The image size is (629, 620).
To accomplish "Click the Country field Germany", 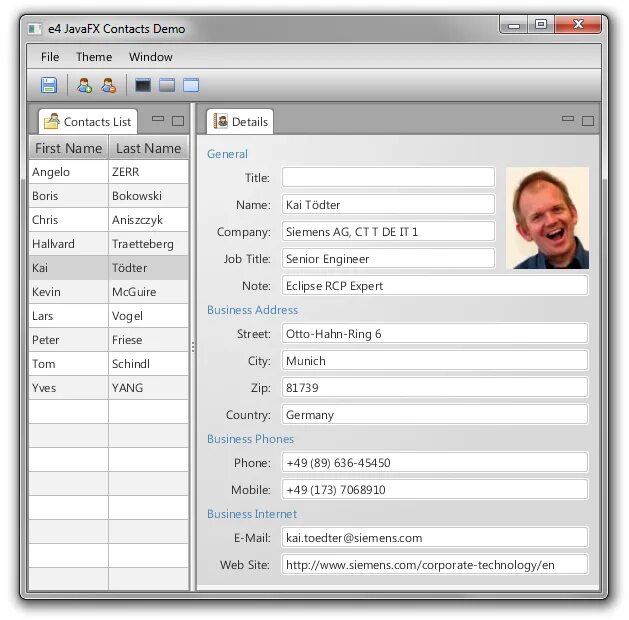I will click(435, 414).
